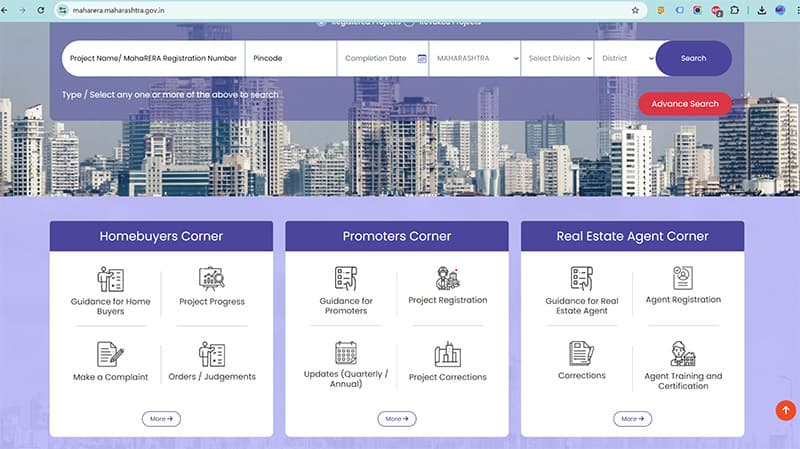Click the purple Search button
The width and height of the screenshot is (800, 449).
coord(694,59)
